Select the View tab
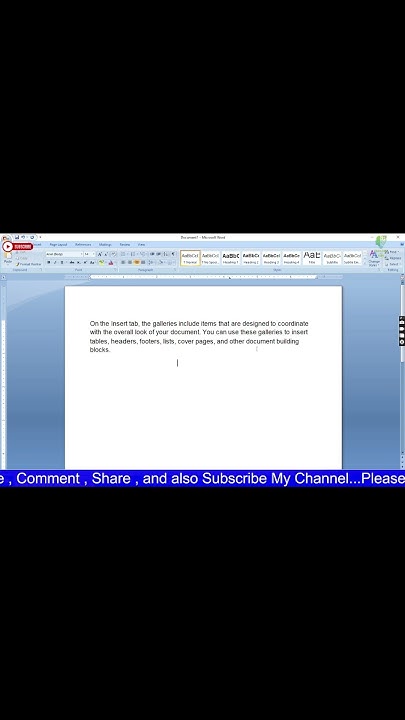Viewport: 405px width, 720px height. pyautogui.click(x=141, y=245)
